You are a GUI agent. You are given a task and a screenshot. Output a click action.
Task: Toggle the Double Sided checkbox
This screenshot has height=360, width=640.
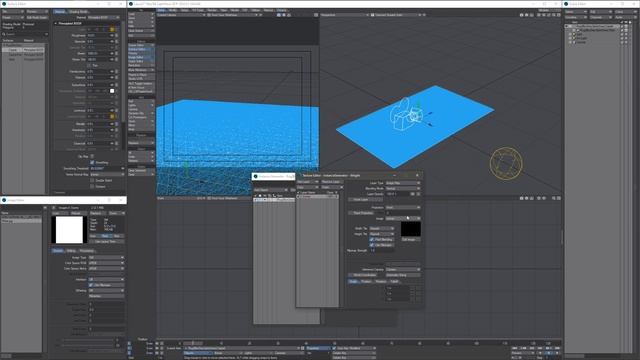pos(92,180)
